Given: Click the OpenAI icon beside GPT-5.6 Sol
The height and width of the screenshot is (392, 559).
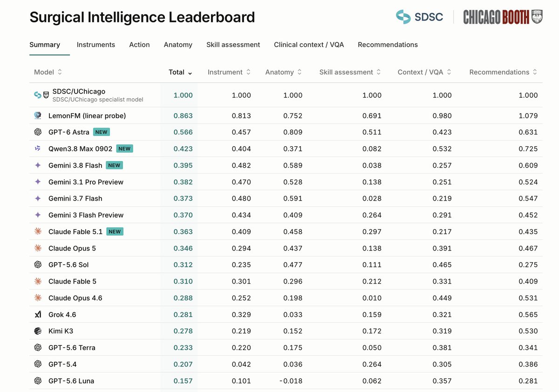Looking at the screenshot, I should [x=38, y=264].
